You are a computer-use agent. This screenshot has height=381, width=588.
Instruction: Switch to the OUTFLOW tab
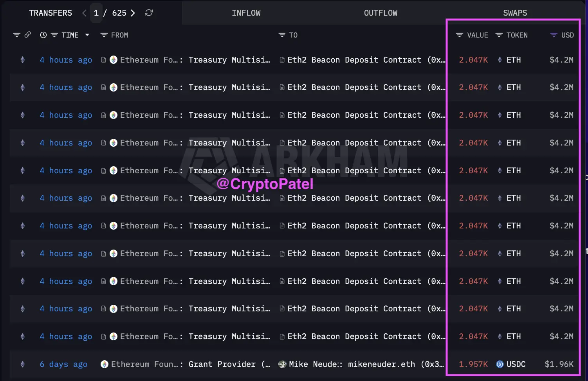(x=381, y=13)
